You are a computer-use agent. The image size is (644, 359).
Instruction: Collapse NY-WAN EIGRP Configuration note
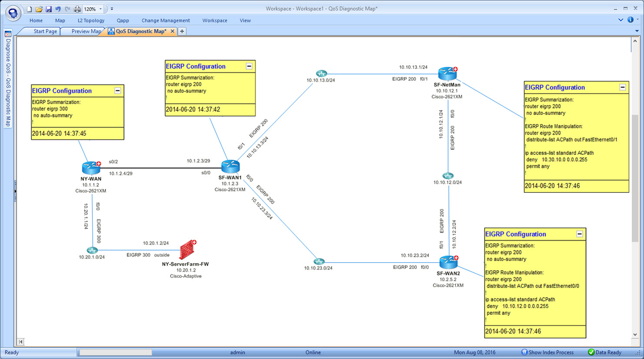point(117,91)
